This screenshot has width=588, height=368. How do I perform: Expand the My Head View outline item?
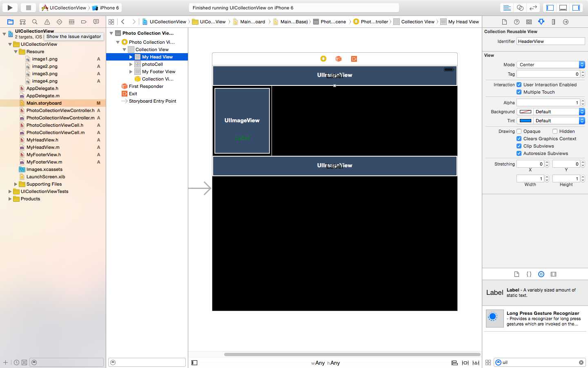pyautogui.click(x=131, y=57)
